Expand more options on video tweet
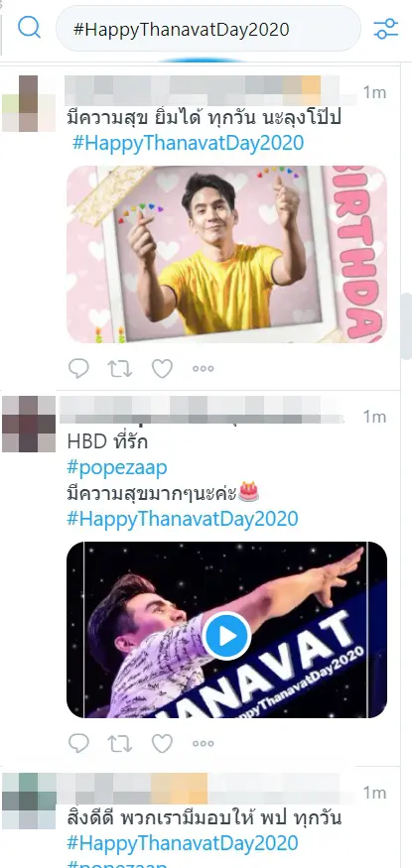 [x=204, y=743]
